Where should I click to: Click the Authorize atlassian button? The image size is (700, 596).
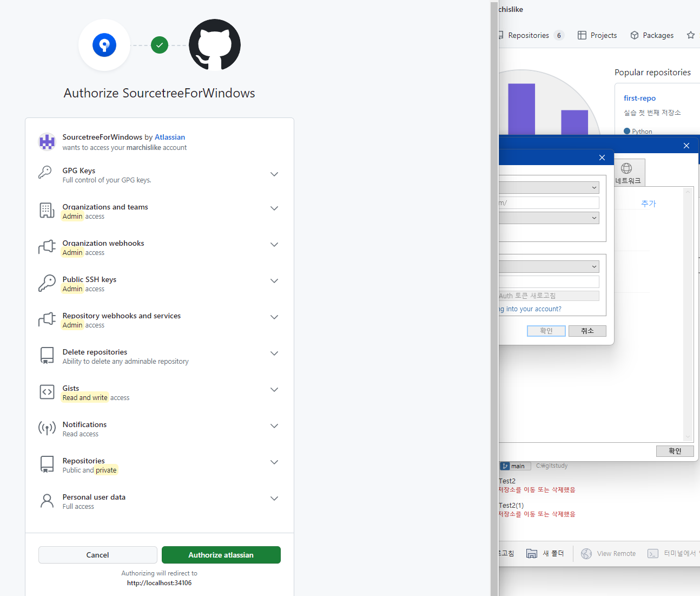coord(221,555)
